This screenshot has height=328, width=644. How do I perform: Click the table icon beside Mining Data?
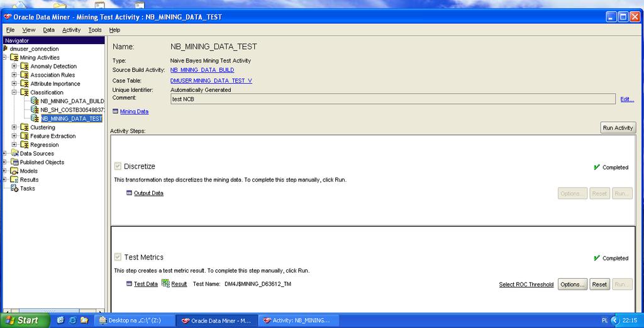pos(116,111)
